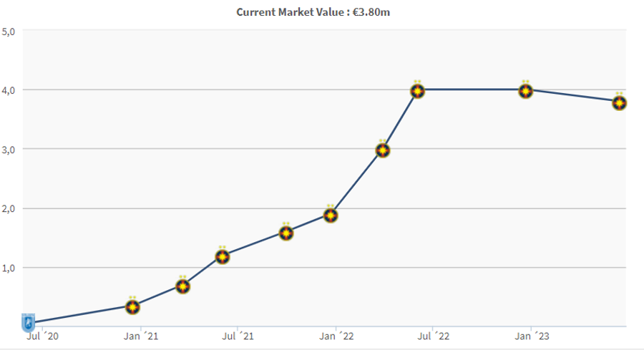Image resolution: width=644 pixels, height=358 pixels.
Task: Select the FCSB marker near Jan '21
Action: click(x=132, y=306)
